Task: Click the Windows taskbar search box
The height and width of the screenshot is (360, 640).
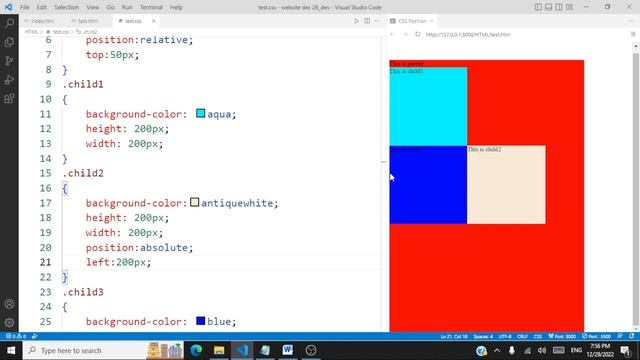Action: point(103,350)
